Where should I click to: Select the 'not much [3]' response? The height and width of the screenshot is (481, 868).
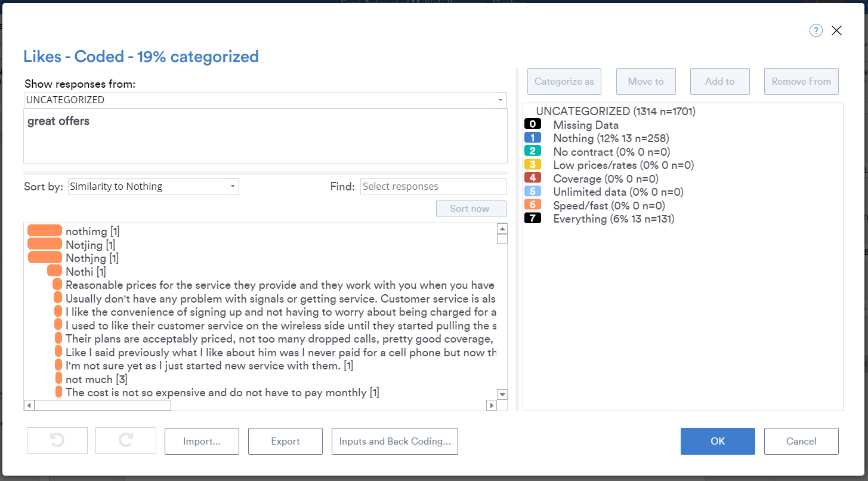[x=96, y=380]
